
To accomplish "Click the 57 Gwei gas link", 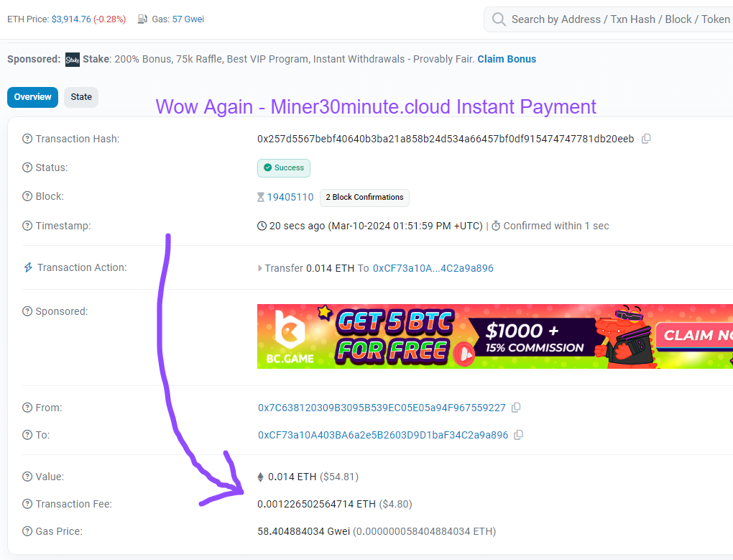I will pyautogui.click(x=188, y=19).
